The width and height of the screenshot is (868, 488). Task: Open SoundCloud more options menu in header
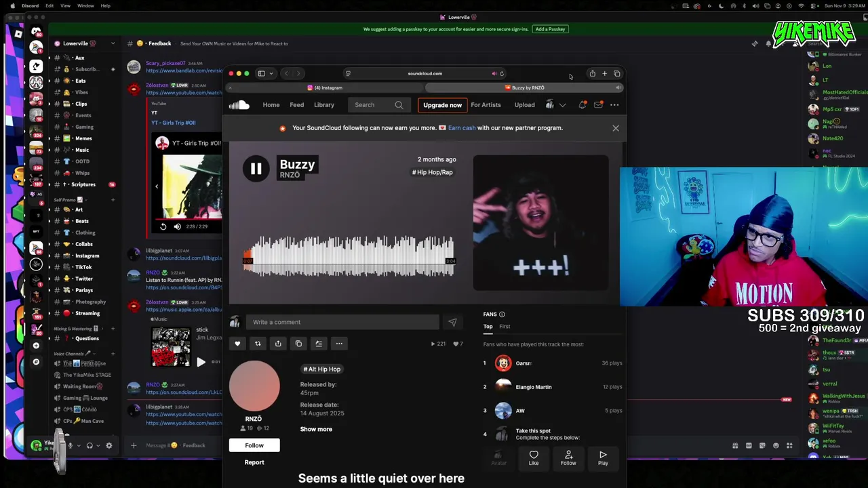point(614,105)
